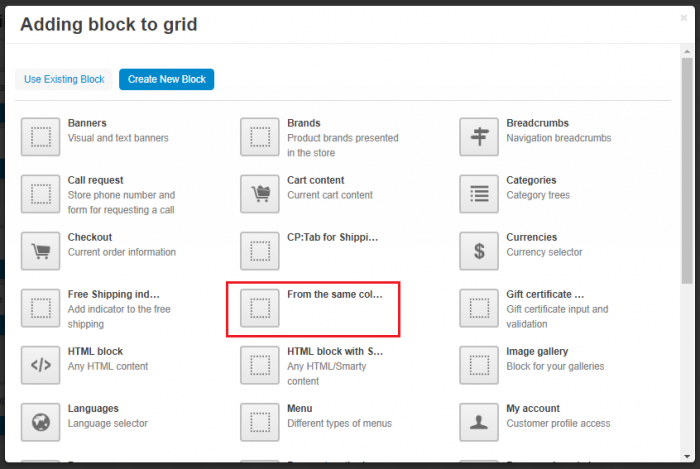Viewport: 700px width, 469px height.
Task: Select the Gift certificate block icon
Action: (479, 308)
